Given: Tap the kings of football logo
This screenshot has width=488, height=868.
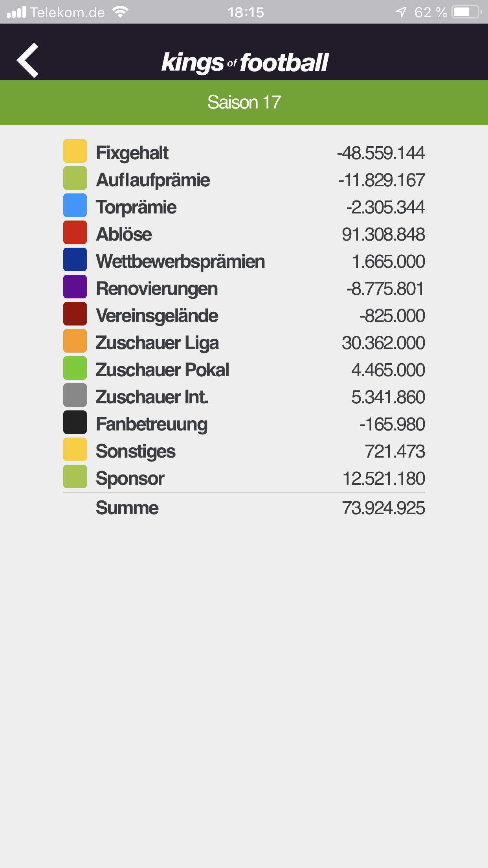Looking at the screenshot, I should tap(245, 63).
